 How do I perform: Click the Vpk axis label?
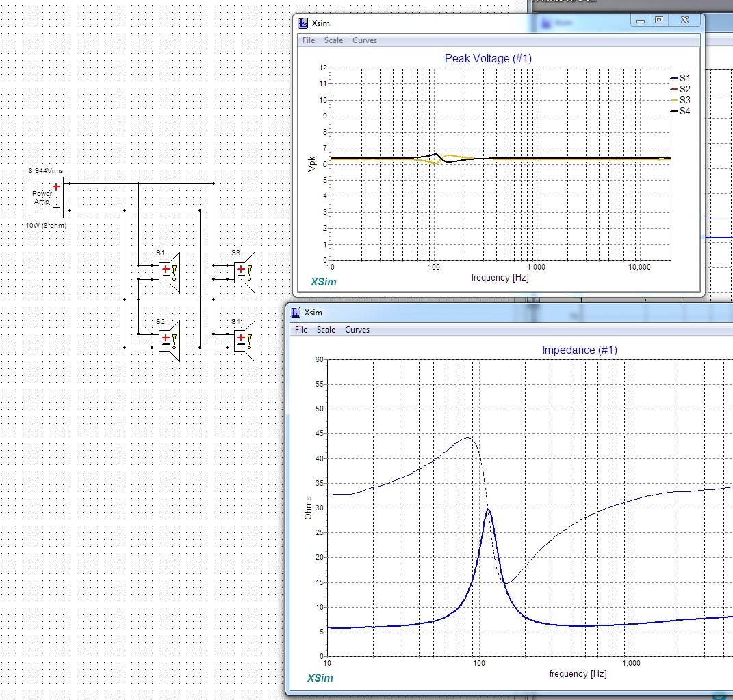click(311, 164)
